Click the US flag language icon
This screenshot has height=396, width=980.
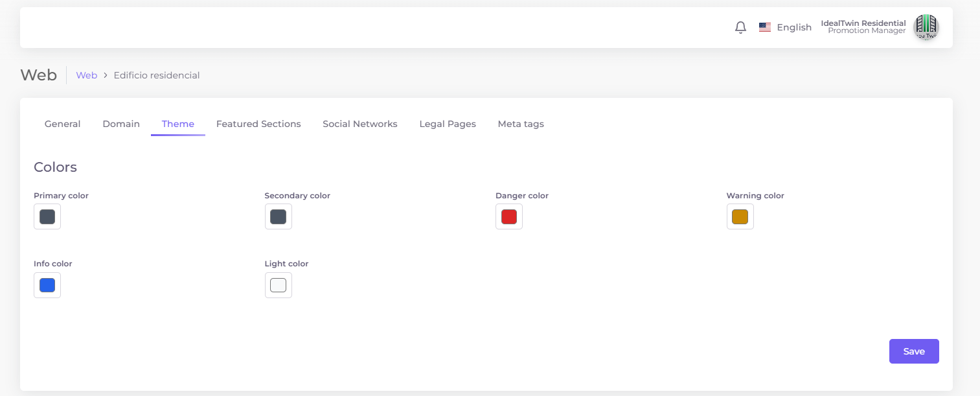pyautogui.click(x=765, y=27)
